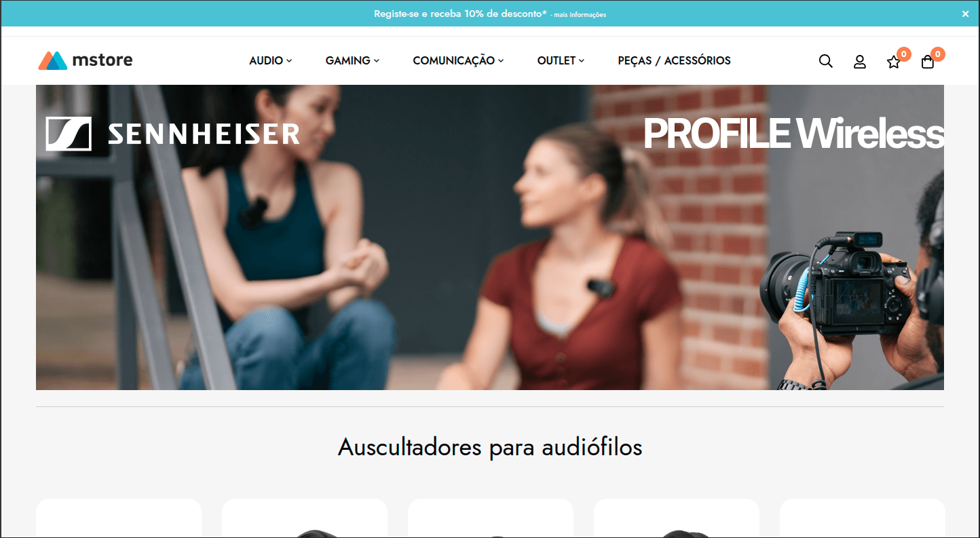
Task: Click the 'mais informações' link
Action: [x=580, y=15]
